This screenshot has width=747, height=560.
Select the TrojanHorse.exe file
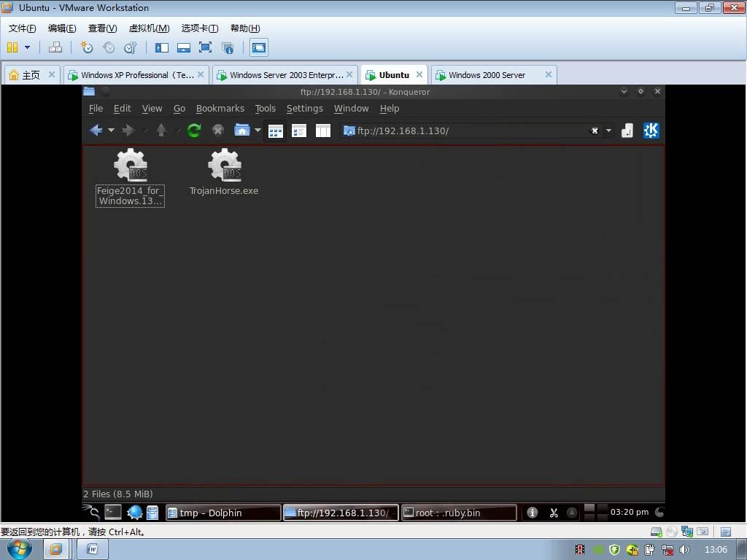point(224,172)
